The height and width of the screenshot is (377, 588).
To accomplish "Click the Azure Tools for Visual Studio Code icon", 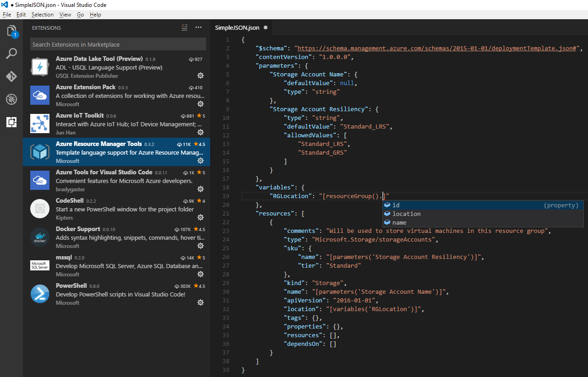I will point(40,181).
